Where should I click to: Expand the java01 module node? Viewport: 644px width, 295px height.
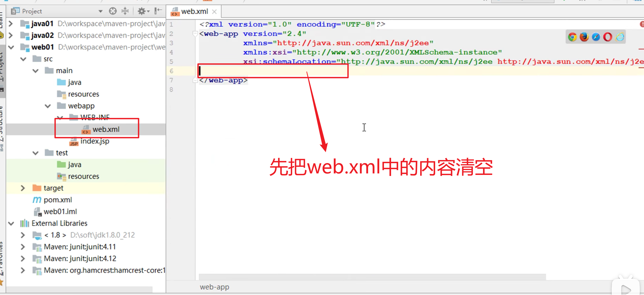[11, 23]
